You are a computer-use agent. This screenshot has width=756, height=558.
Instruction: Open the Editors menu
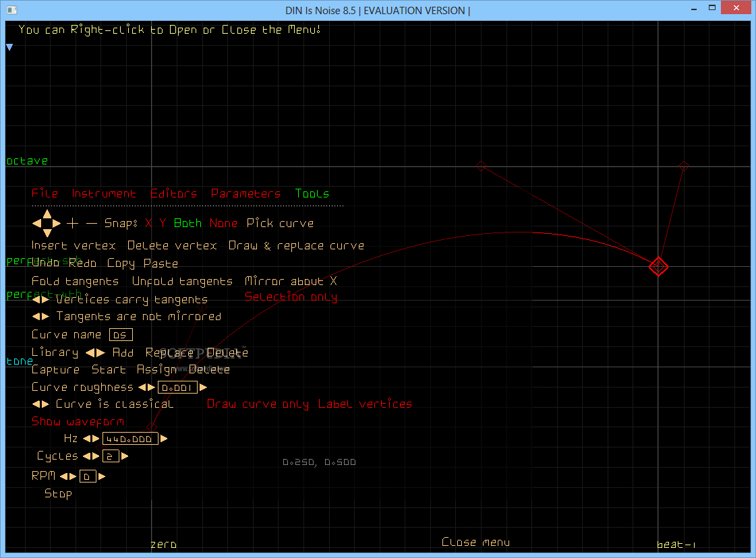point(173,193)
